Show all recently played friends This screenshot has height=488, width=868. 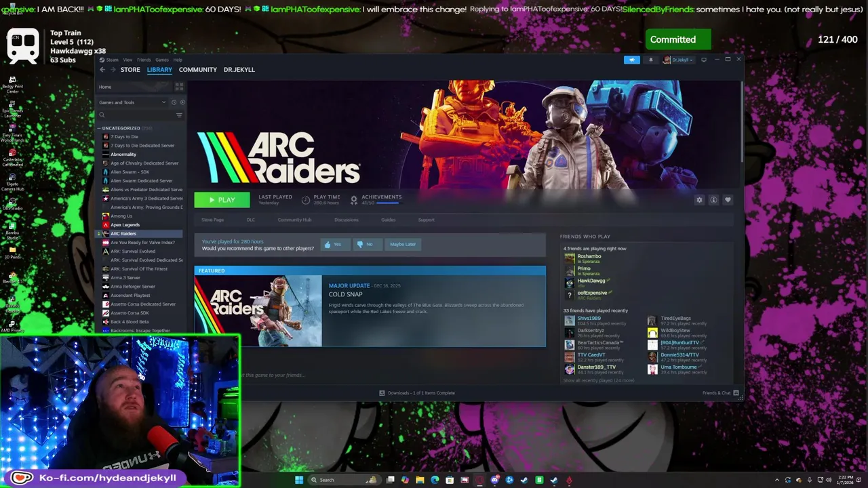(x=598, y=380)
